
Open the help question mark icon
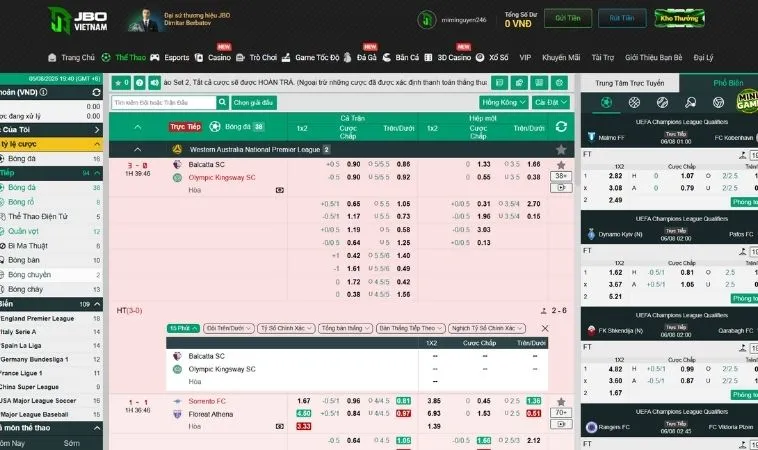pos(140,83)
